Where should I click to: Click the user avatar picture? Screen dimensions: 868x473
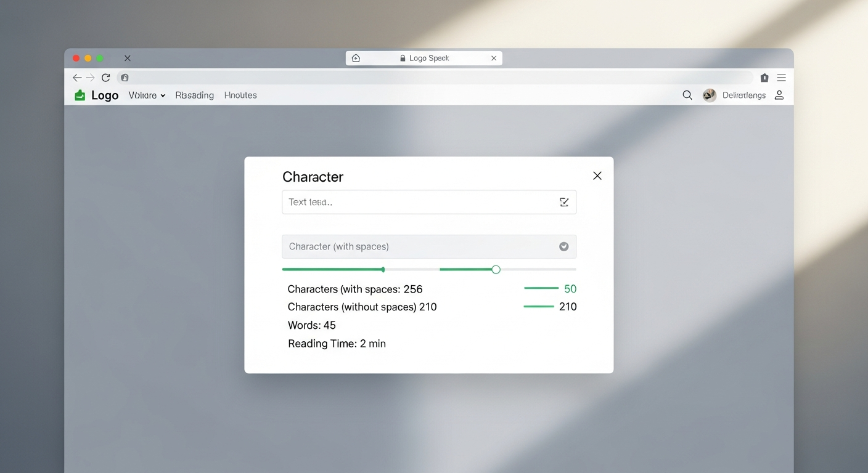click(x=710, y=95)
